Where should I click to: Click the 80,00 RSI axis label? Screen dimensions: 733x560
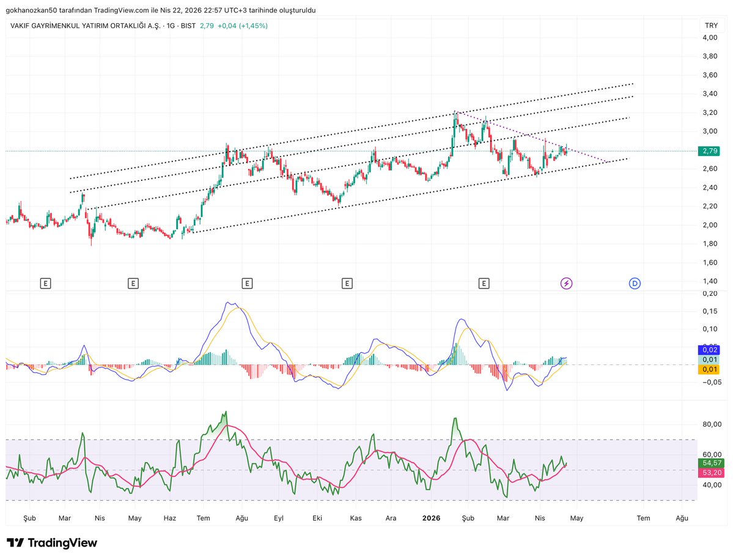[x=712, y=424]
